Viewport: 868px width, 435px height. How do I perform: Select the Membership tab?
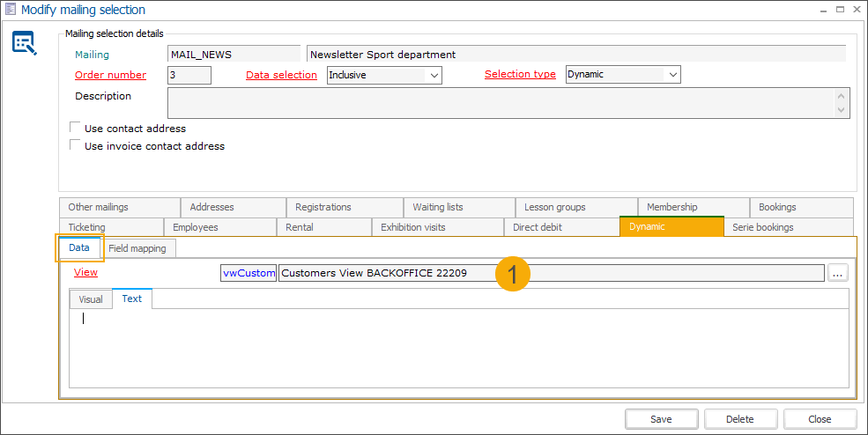coord(694,207)
